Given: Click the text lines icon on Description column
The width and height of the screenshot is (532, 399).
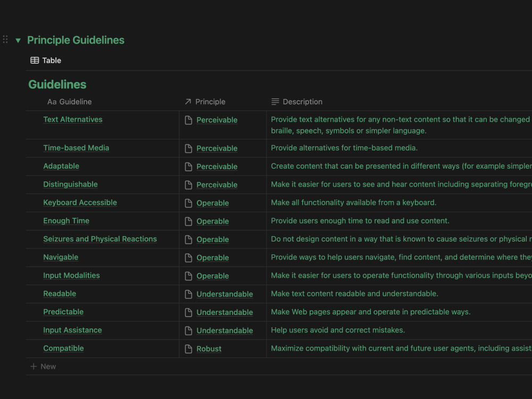Looking at the screenshot, I should (275, 102).
